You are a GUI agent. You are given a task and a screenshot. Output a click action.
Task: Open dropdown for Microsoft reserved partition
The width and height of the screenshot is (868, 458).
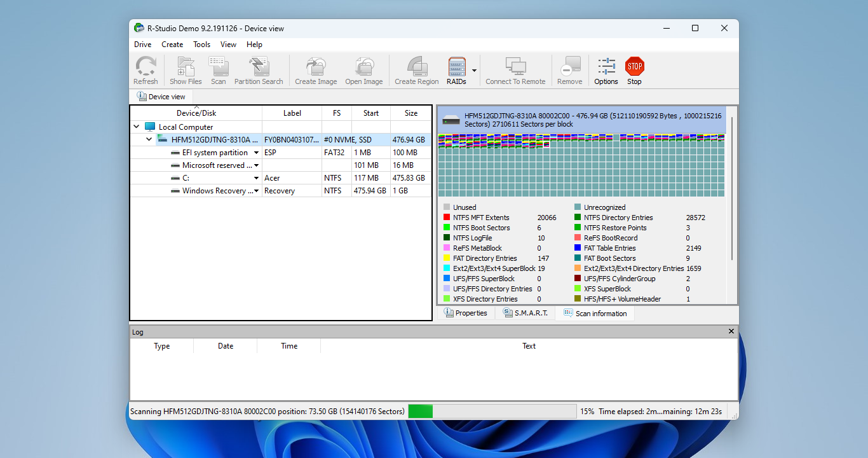pyautogui.click(x=257, y=165)
